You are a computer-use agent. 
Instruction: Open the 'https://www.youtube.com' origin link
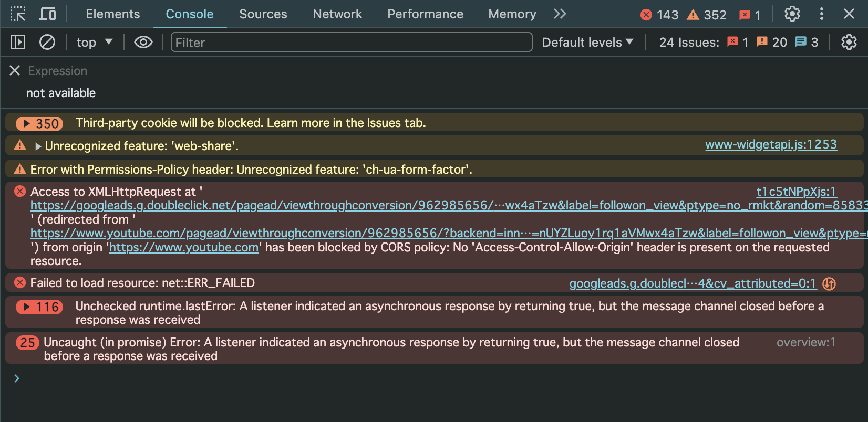tap(184, 247)
